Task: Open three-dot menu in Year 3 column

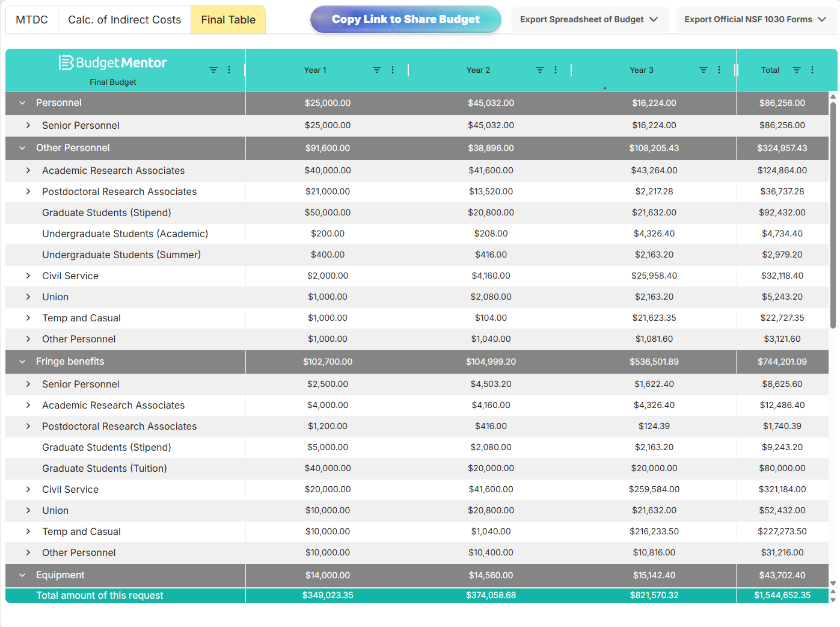Action: [719, 70]
